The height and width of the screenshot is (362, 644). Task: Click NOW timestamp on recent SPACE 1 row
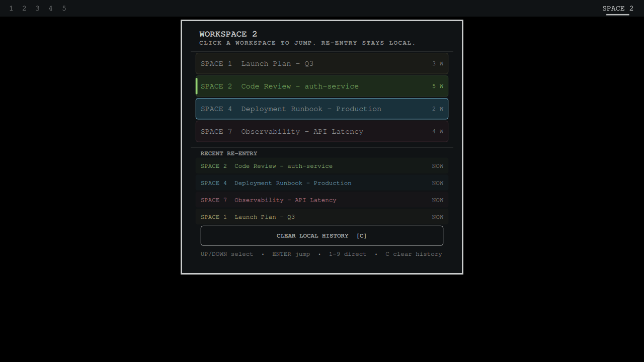[438, 217]
